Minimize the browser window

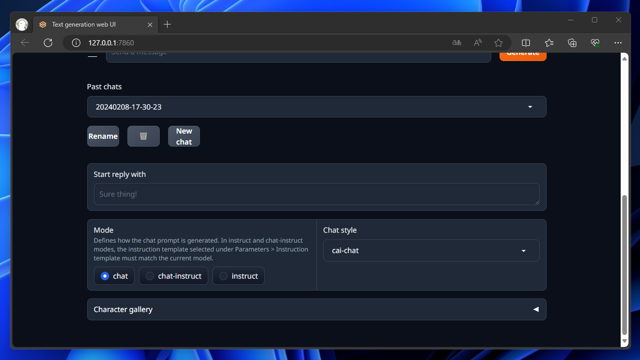coord(571,20)
